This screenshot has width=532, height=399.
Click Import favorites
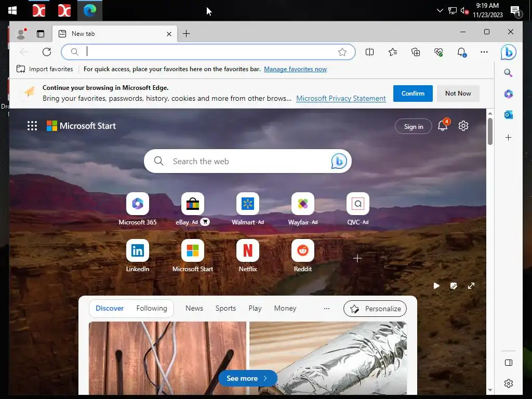45,69
